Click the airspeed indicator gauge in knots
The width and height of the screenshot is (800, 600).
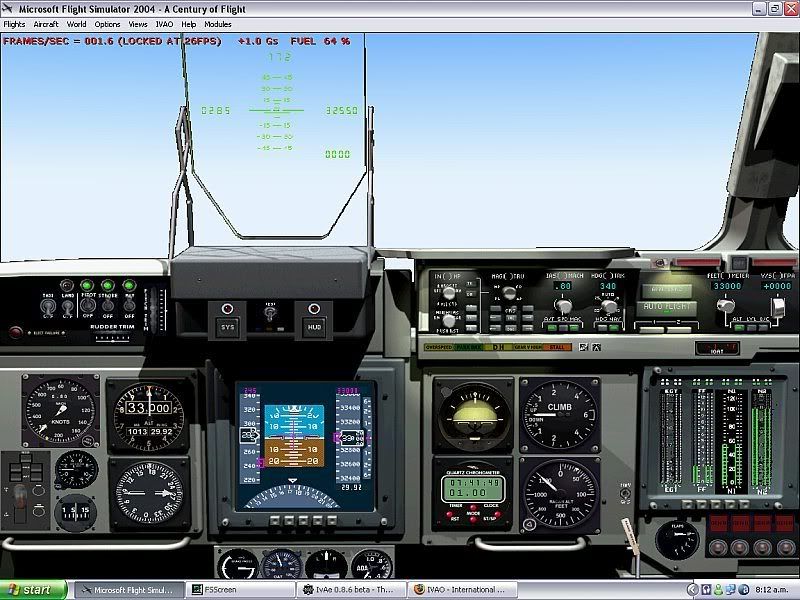(x=61, y=410)
